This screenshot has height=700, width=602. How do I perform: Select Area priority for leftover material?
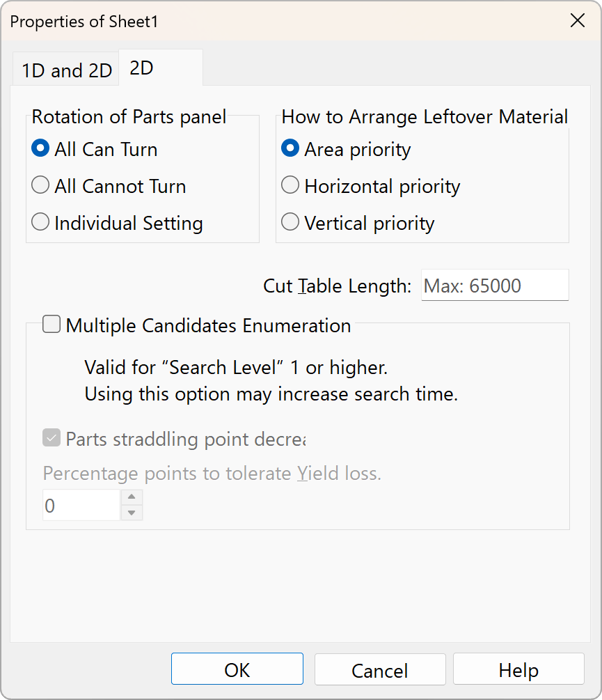pos(290,149)
